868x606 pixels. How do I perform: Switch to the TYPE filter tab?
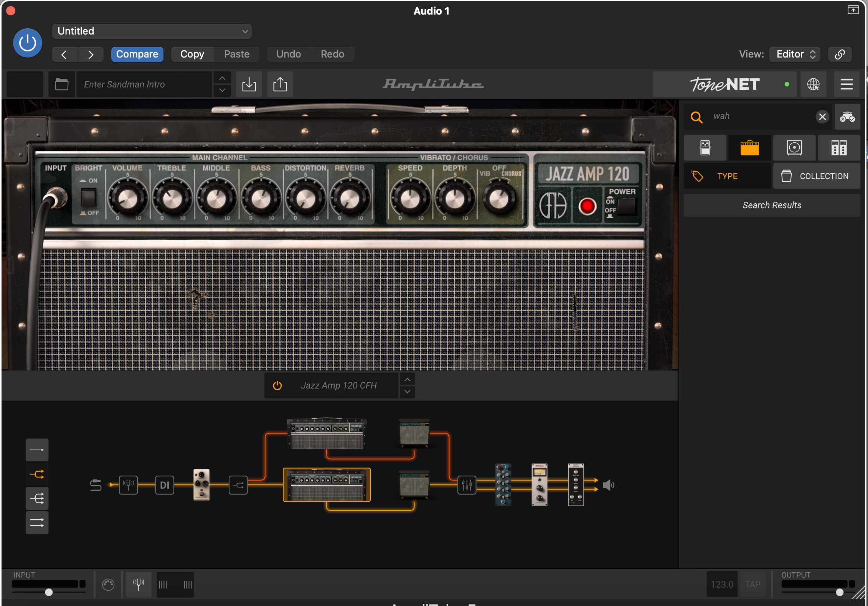pos(727,176)
